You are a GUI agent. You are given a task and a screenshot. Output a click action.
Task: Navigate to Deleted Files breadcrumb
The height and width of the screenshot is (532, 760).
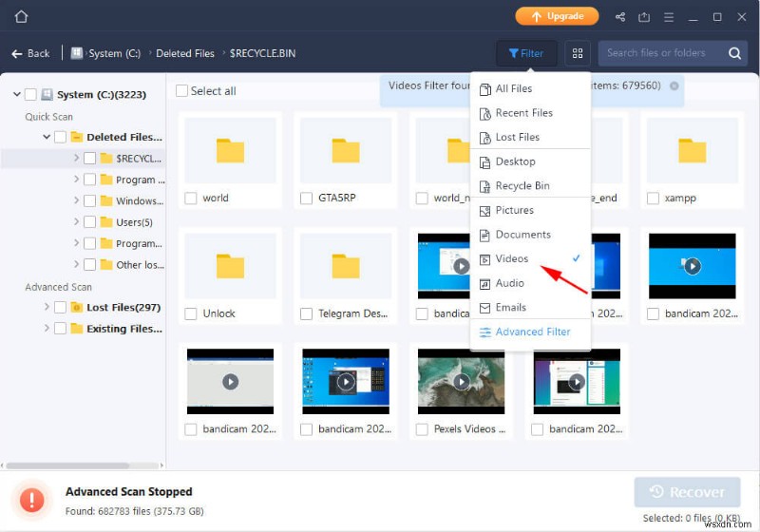click(185, 53)
